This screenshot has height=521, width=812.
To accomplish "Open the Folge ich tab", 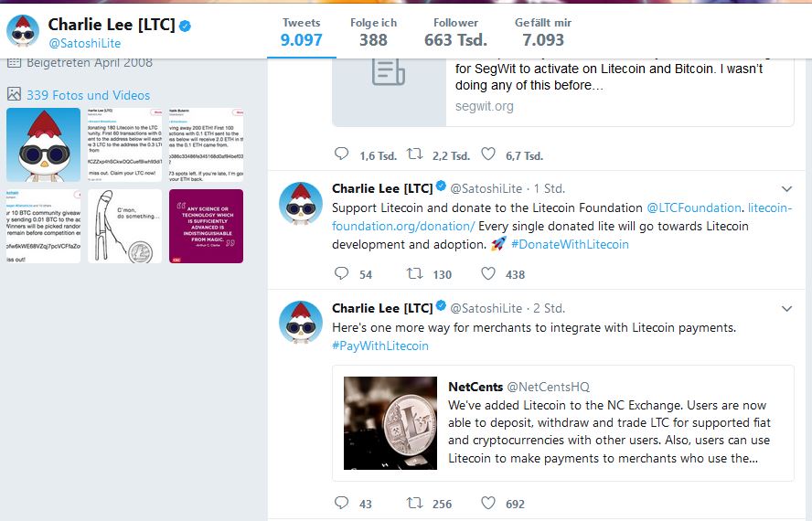I will [x=373, y=33].
